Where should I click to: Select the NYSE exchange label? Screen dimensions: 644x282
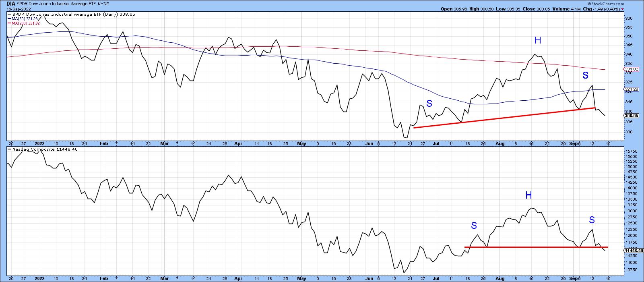[x=104, y=3]
